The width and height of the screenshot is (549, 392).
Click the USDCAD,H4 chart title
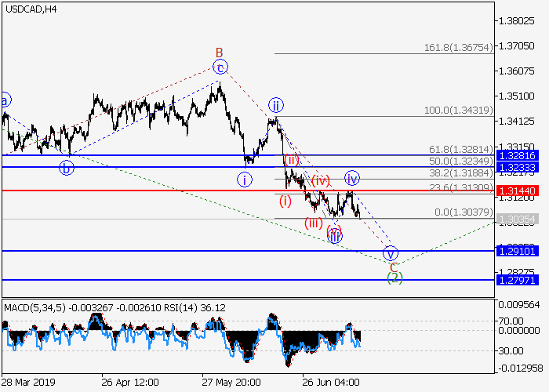[x=30, y=9]
